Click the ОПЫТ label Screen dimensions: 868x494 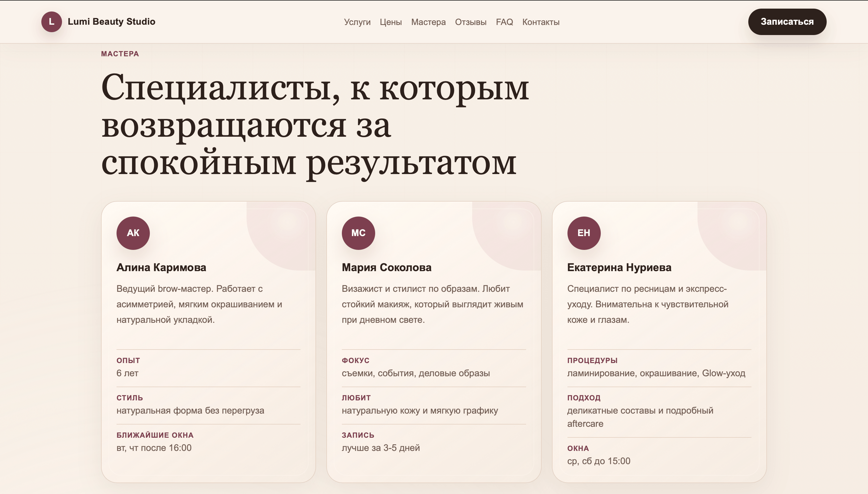[x=128, y=360]
